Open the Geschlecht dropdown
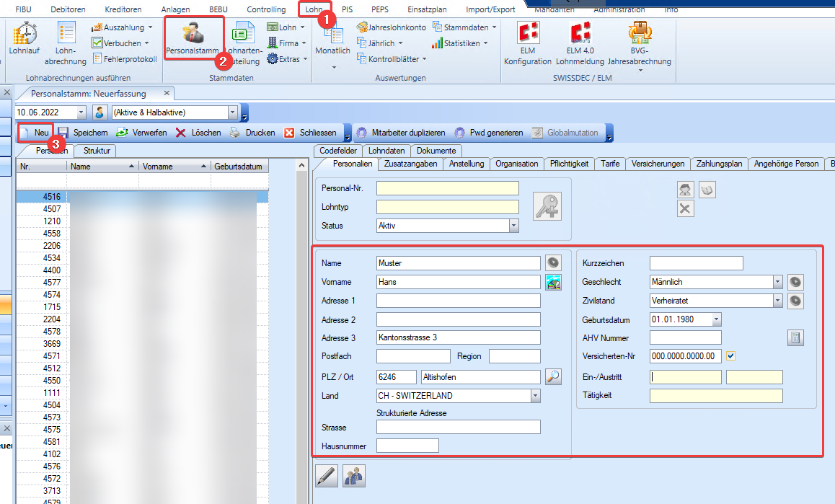Screen dimensions: 835x504 click(x=777, y=282)
